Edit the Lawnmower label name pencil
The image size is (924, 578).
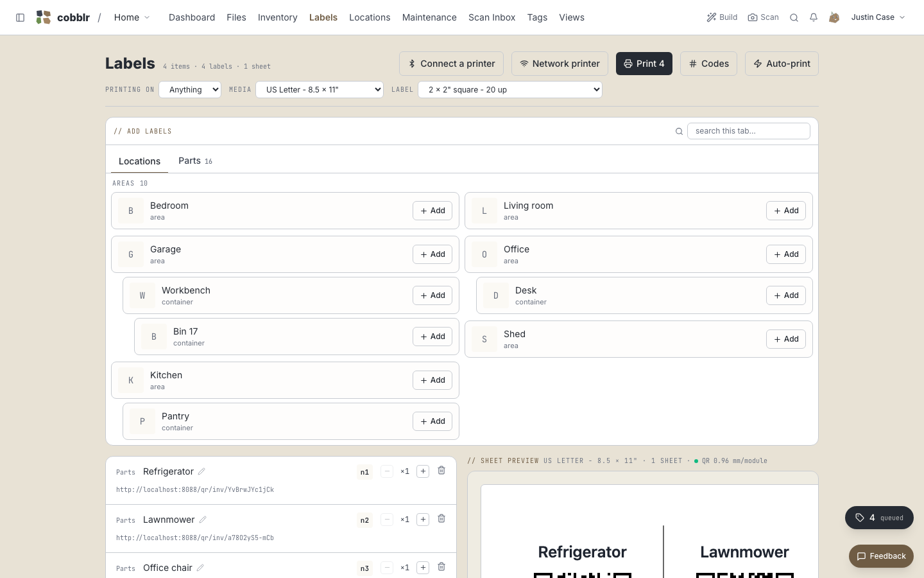pyautogui.click(x=203, y=520)
